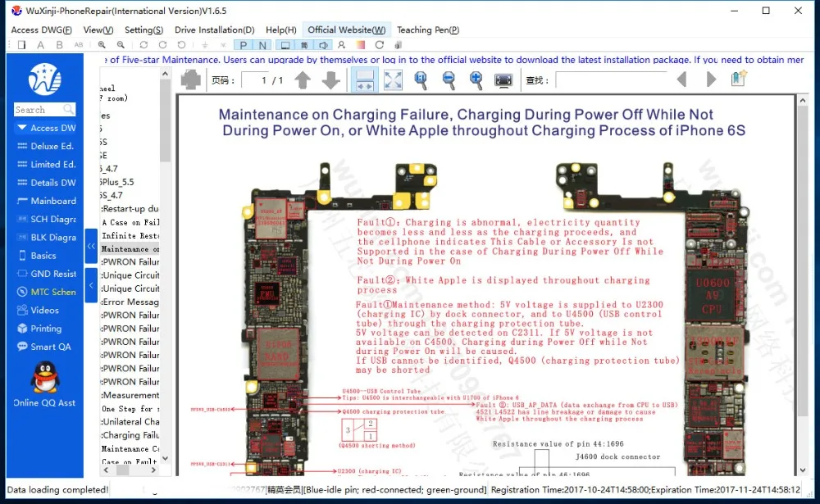Viewport: 820px width, 504px height.
Task: Click the QQ penguin assistant icon
Action: click(45, 377)
